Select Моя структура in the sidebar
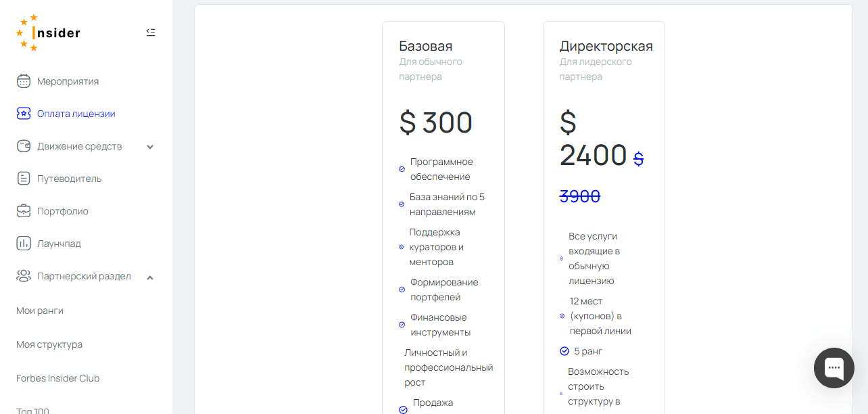The height and width of the screenshot is (414, 868). tap(49, 344)
